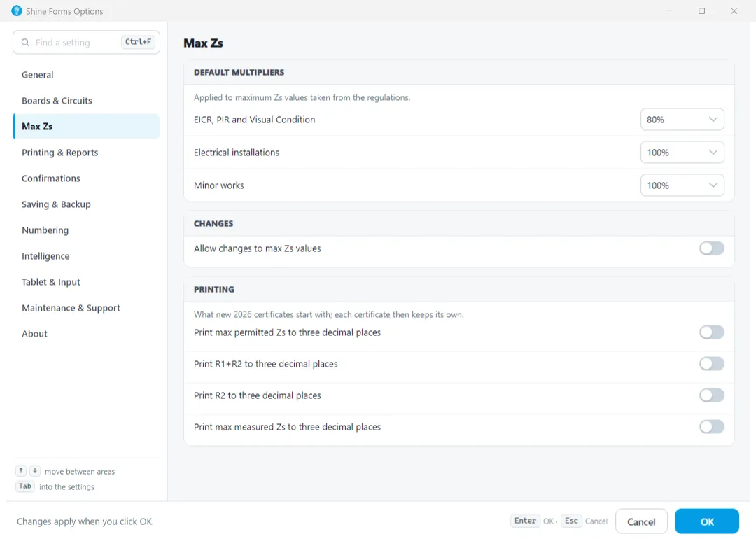Viewport: 756px width, 541px height.
Task: Open Maintenance & Support section
Action: [x=86, y=308]
